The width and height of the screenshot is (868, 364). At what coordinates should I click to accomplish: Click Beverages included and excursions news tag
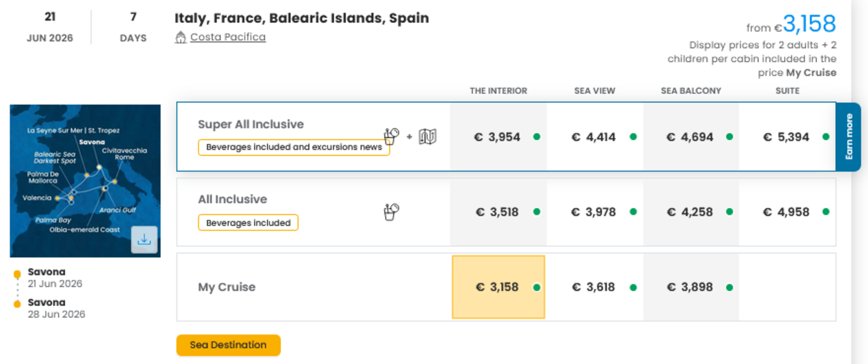(x=294, y=147)
